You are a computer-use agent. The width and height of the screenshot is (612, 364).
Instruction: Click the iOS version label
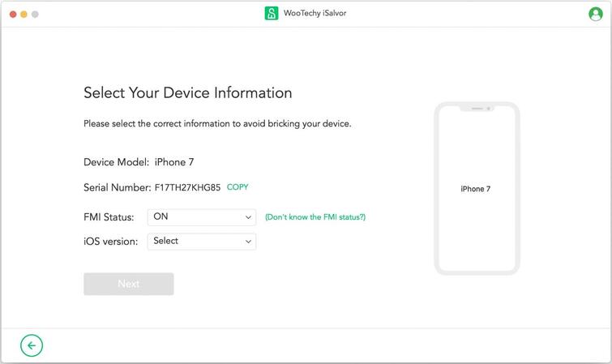(111, 242)
